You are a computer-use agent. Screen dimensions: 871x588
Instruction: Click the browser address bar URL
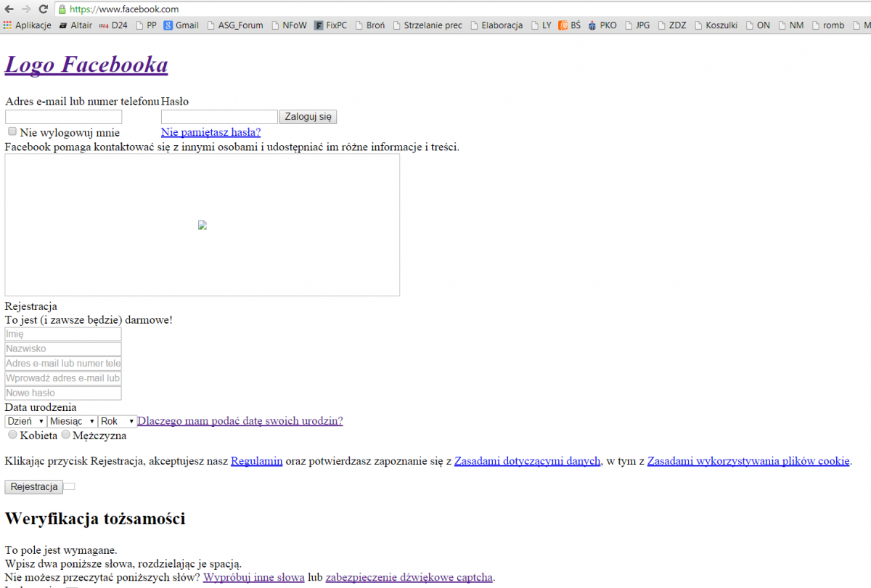[x=125, y=9]
